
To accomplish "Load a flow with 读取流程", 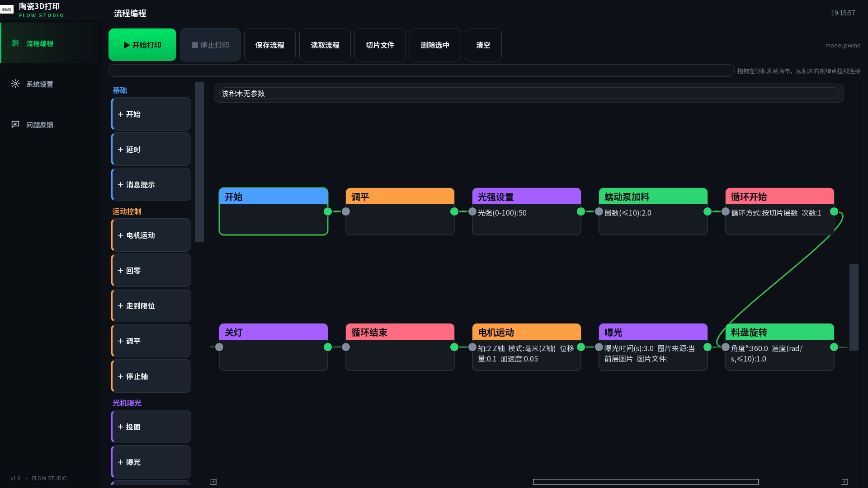I will [x=325, y=45].
